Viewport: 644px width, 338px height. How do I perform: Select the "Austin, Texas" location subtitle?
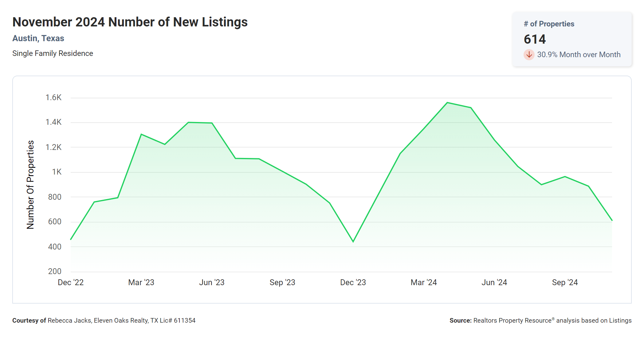click(x=38, y=38)
